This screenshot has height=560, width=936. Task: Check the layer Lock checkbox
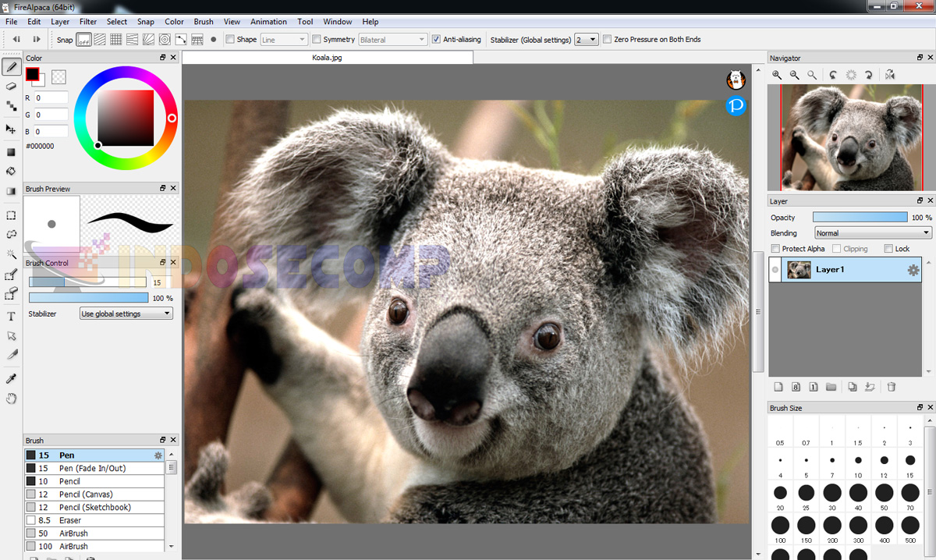[888, 249]
